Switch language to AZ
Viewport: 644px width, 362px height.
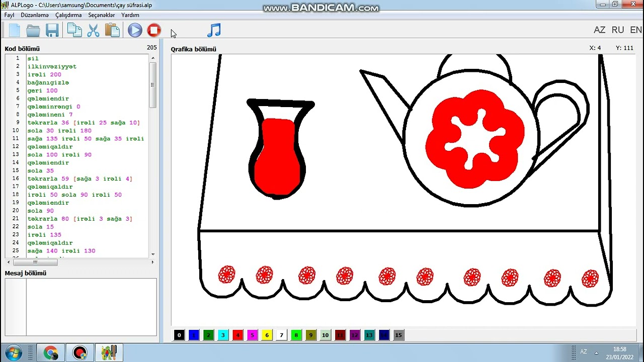coord(600,30)
